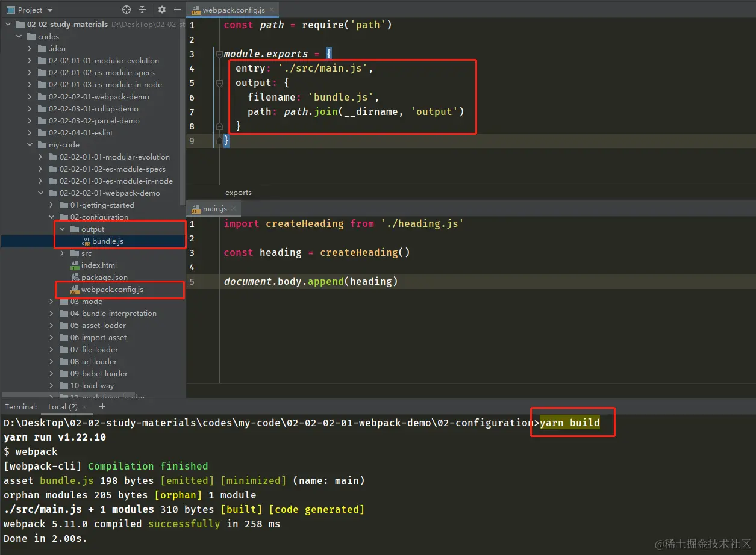
Task: Select 02-02-01-02-es-module-specs under my-code
Action: (x=112, y=169)
